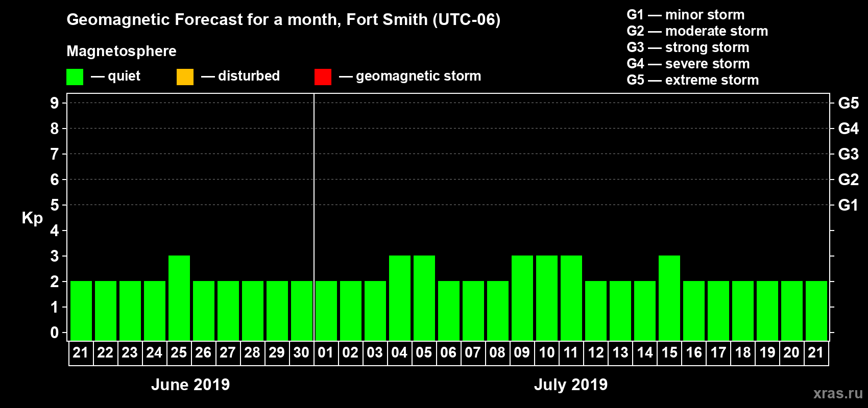Click the June 28 bar

click(253, 311)
